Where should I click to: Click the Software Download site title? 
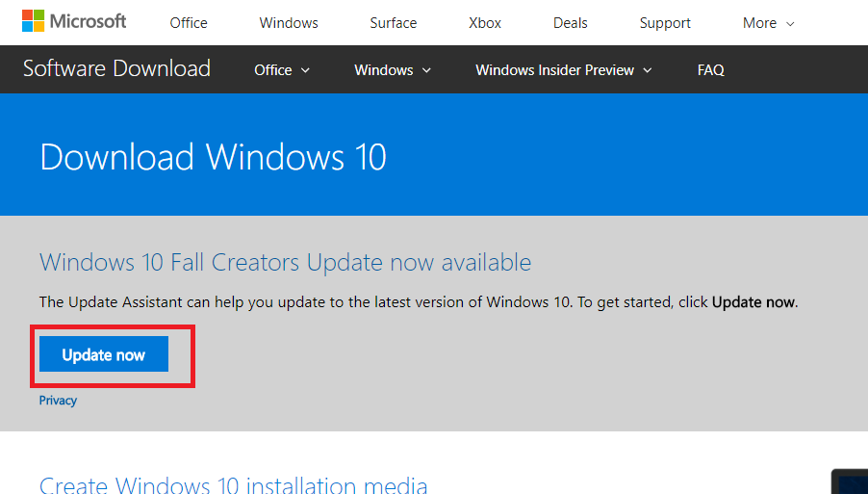pos(116,69)
